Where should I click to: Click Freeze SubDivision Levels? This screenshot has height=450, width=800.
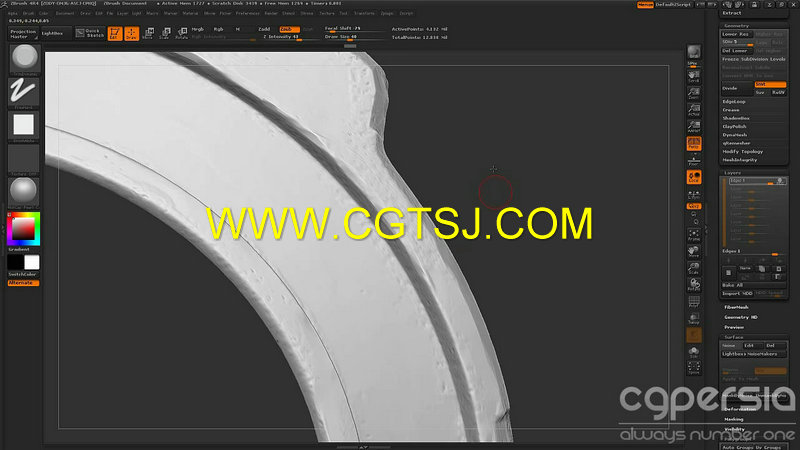pyautogui.click(x=754, y=59)
